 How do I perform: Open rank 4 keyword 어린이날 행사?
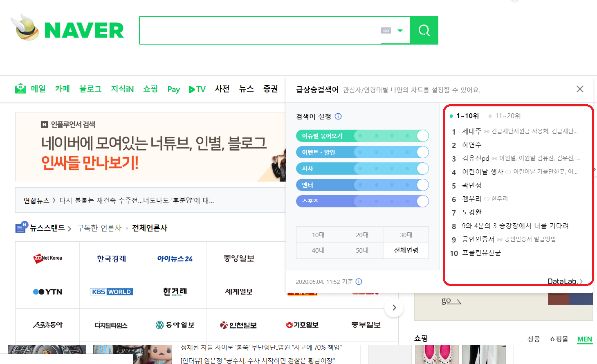(x=483, y=172)
